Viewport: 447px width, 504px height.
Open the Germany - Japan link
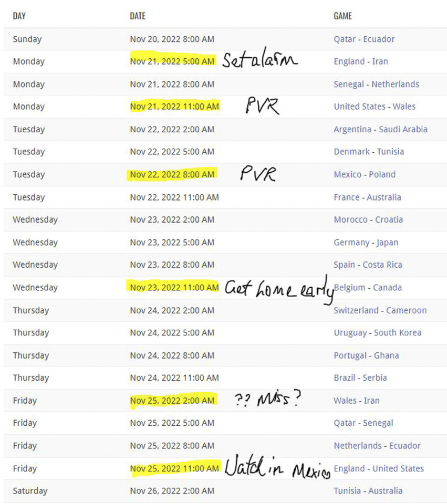click(x=366, y=243)
